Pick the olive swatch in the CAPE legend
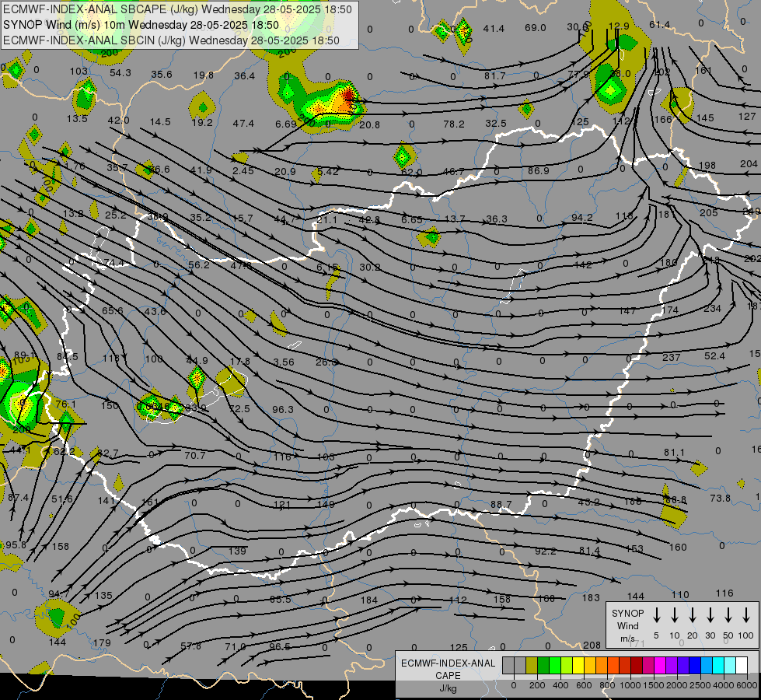This screenshot has height=700, width=761. pos(532,666)
